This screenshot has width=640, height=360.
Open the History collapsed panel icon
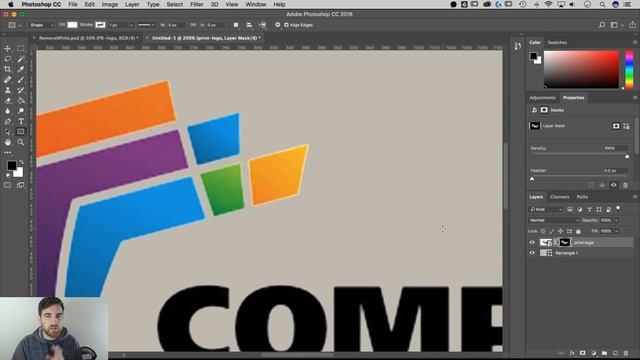[518, 46]
